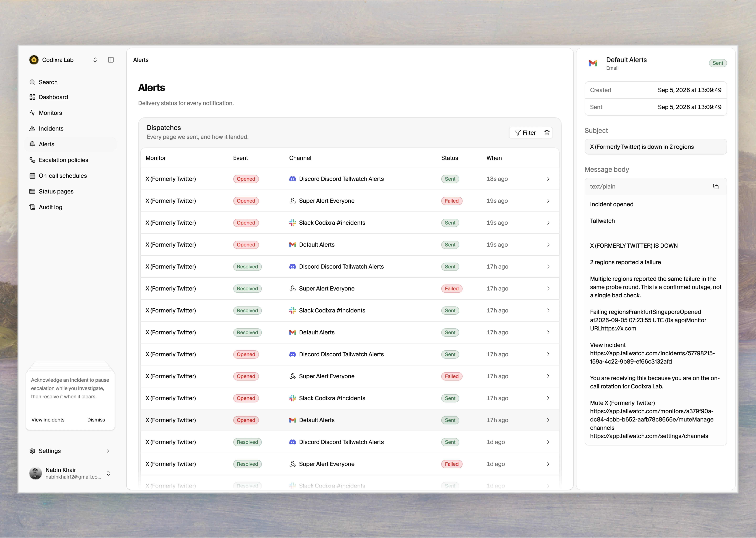
Task: Click the Failed status in the 1d ago row
Action: (x=451, y=464)
